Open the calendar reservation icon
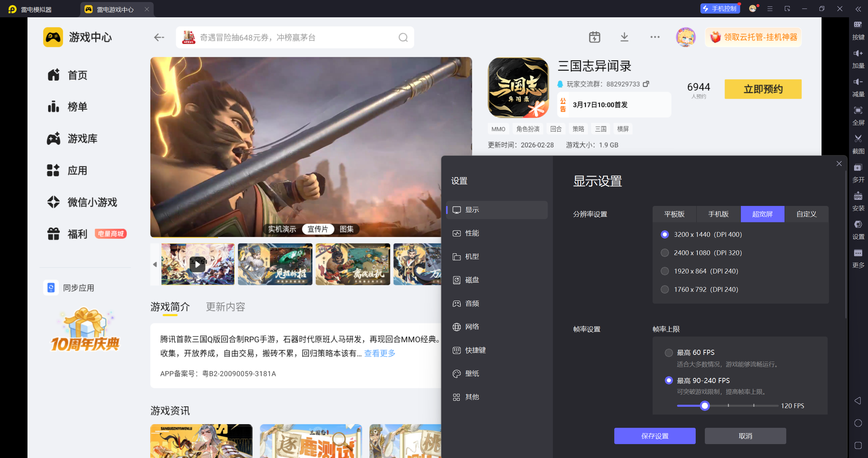 pyautogui.click(x=594, y=37)
